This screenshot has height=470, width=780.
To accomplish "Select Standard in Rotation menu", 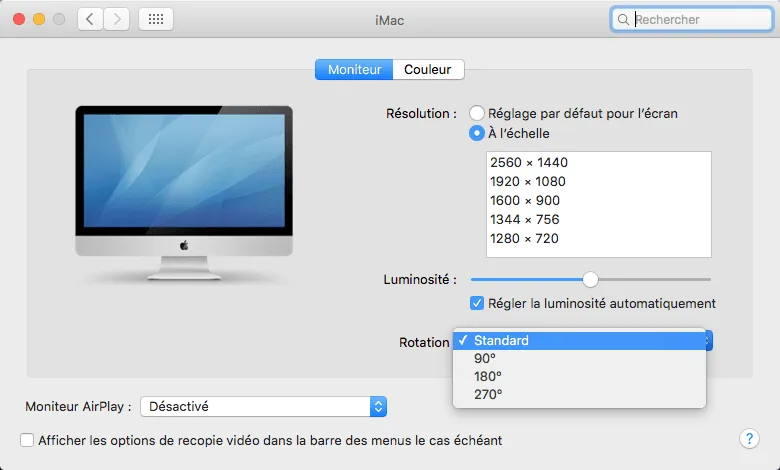I will (579, 341).
